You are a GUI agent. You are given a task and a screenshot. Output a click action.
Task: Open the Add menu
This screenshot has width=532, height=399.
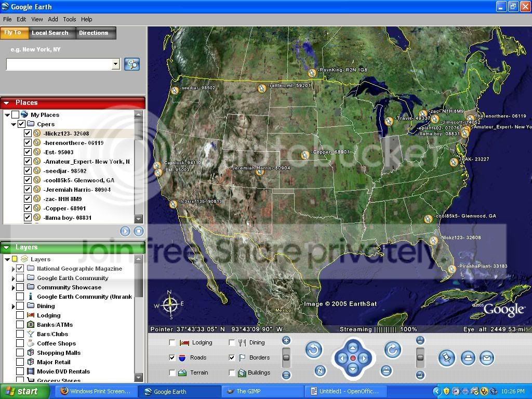(52, 19)
